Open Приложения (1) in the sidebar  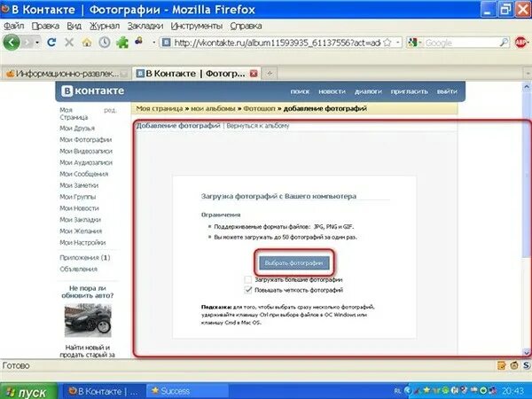point(85,257)
